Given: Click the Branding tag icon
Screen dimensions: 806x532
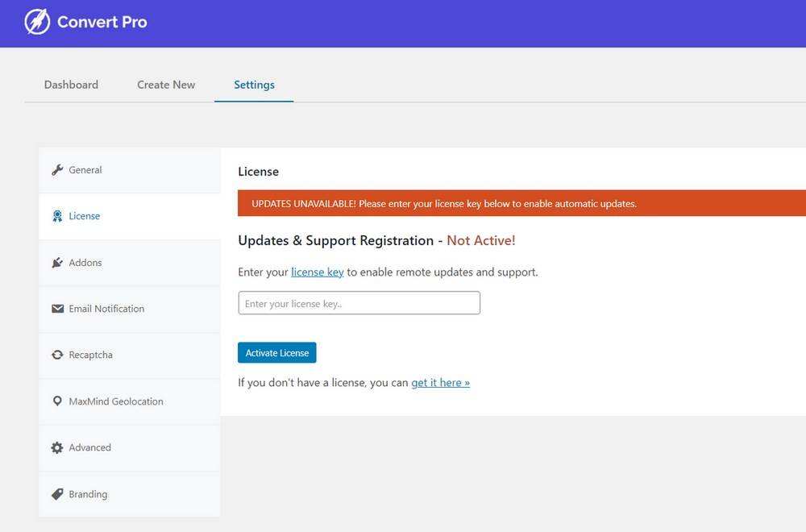Looking at the screenshot, I should click(57, 494).
